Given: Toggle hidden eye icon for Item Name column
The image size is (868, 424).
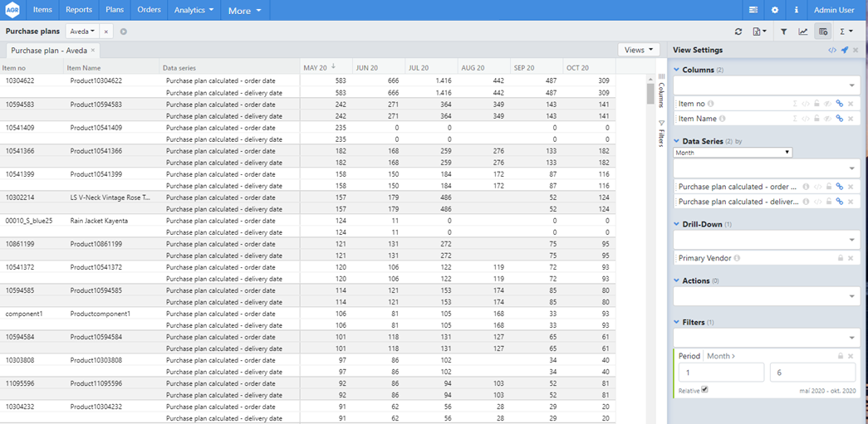Looking at the screenshot, I should 827,119.
